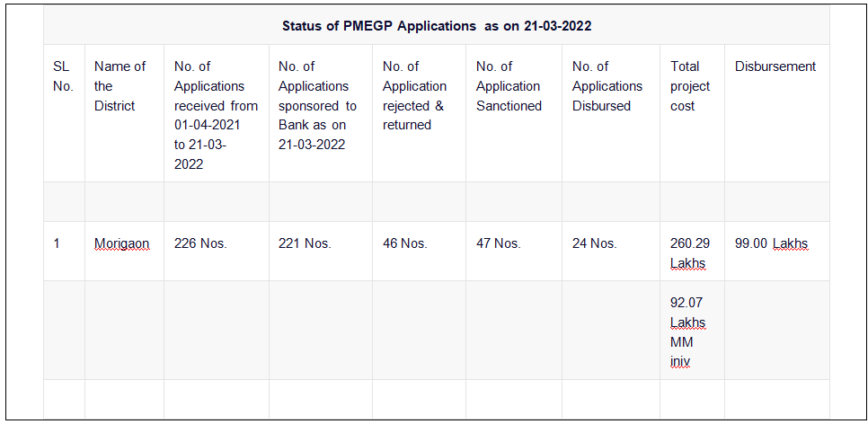This screenshot has width=868, height=424.
Task: Select the misspelled word 'Morigaon'
Action: pos(122,243)
